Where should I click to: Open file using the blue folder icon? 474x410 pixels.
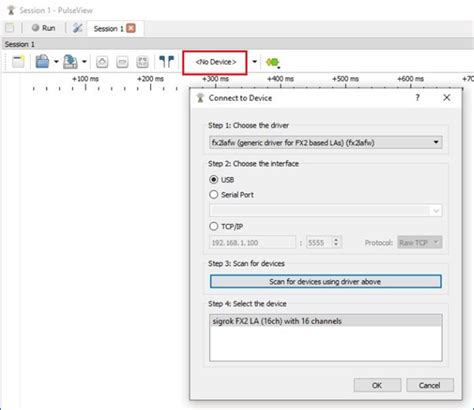tap(42, 62)
